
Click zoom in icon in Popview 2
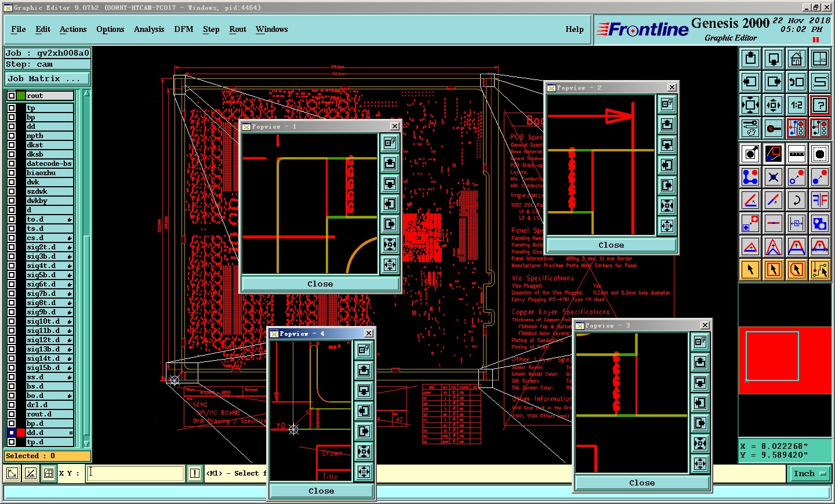667,205
